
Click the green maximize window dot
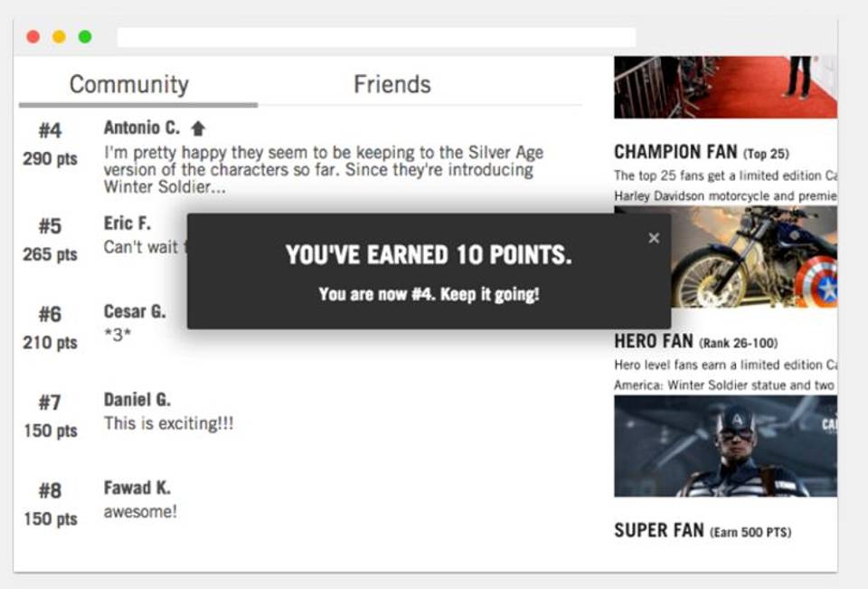point(85,37)
